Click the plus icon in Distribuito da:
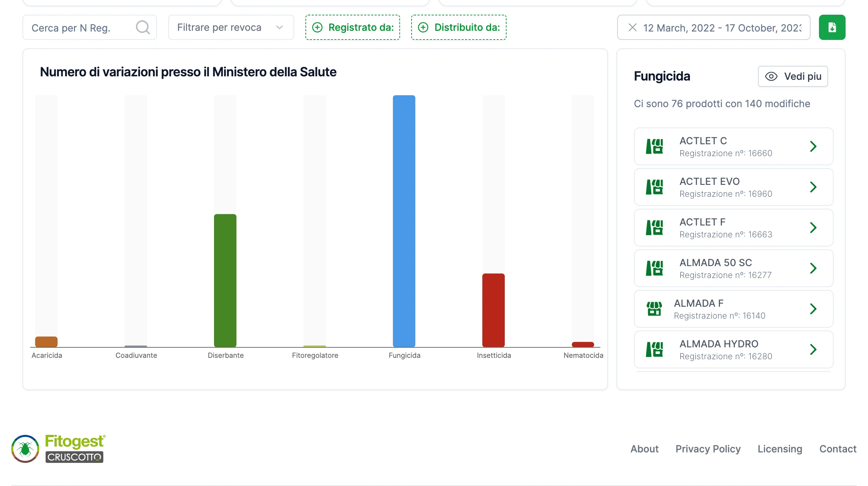Viewport: 868px width, 486px height. tap(423, 27)
